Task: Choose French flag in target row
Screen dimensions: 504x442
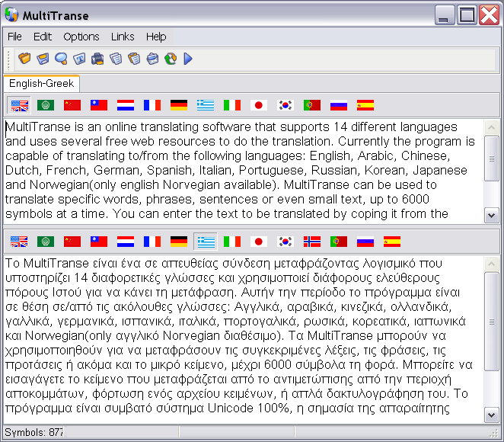Action: [152, 242]
